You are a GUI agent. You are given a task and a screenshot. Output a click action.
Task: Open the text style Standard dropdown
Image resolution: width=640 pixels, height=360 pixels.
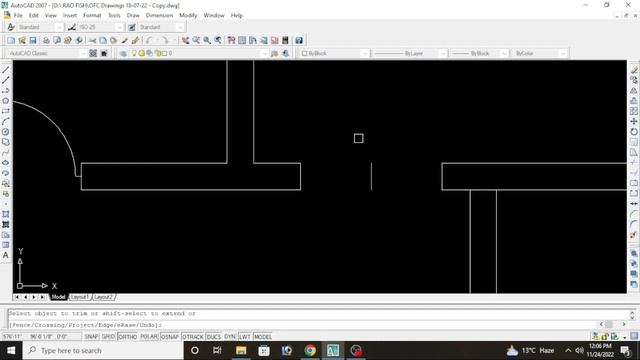coord(40,27)
